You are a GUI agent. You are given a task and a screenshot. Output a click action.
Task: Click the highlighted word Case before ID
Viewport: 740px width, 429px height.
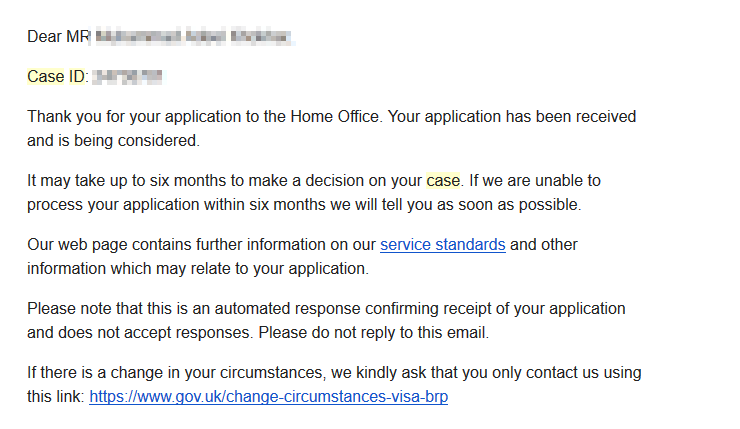[x=46, y=76]
